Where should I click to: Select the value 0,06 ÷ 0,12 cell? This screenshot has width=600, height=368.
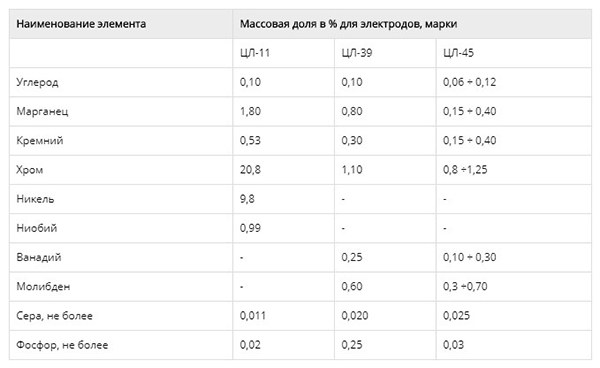pyautogui.click(x=514, y=82)
